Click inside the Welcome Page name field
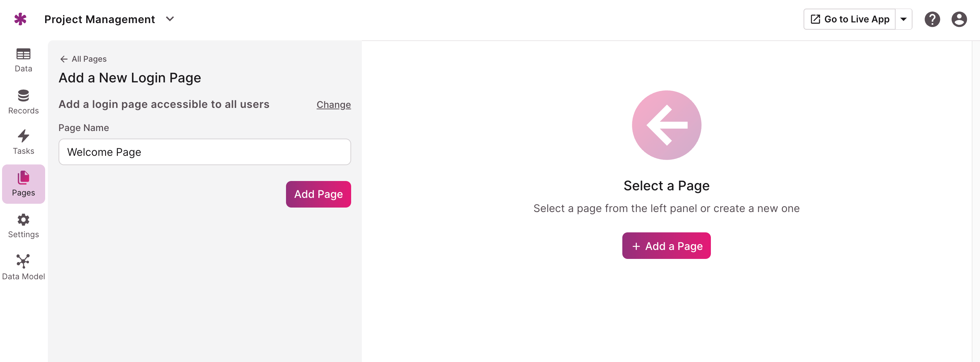 point(205,152)
